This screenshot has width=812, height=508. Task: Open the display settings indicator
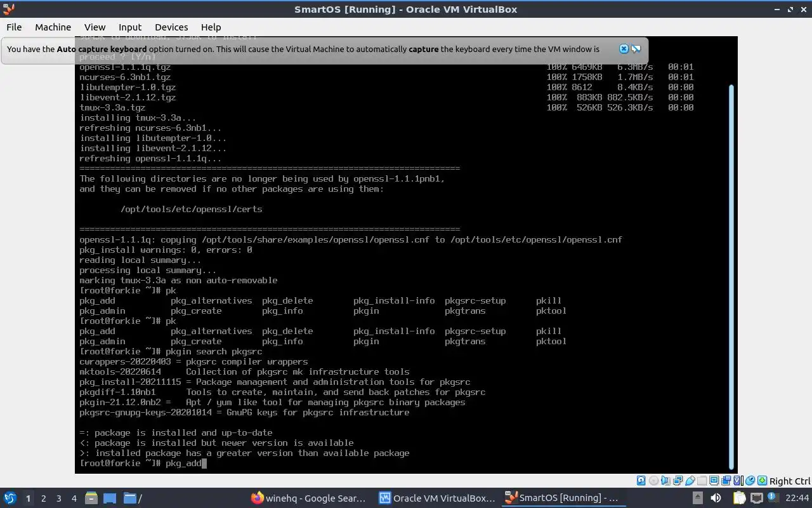[714, 481]
